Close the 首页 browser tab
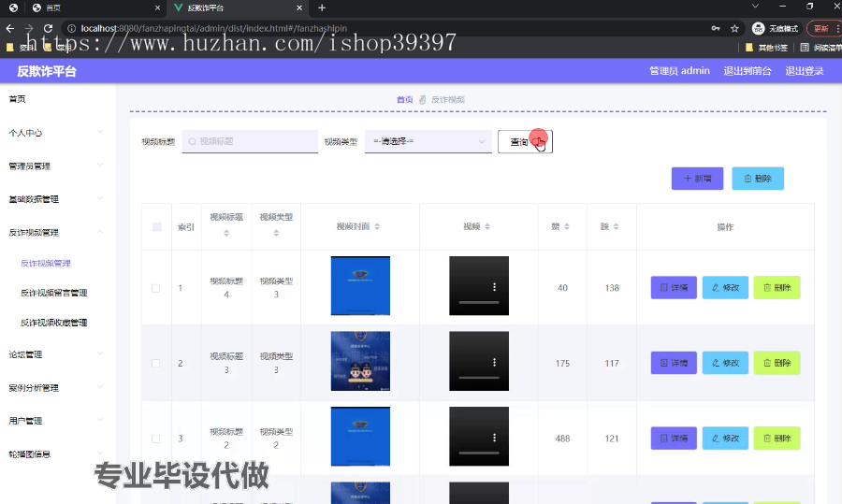The height and width of the screenshot is (504, 842). 157,8
